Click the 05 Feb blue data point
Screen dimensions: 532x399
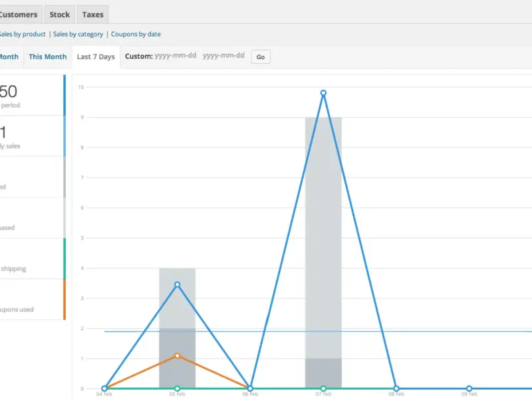coord(177,285)
